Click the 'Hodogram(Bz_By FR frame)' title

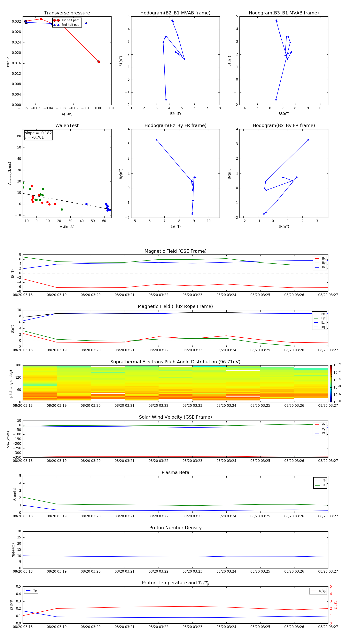(x=175, y=125)
